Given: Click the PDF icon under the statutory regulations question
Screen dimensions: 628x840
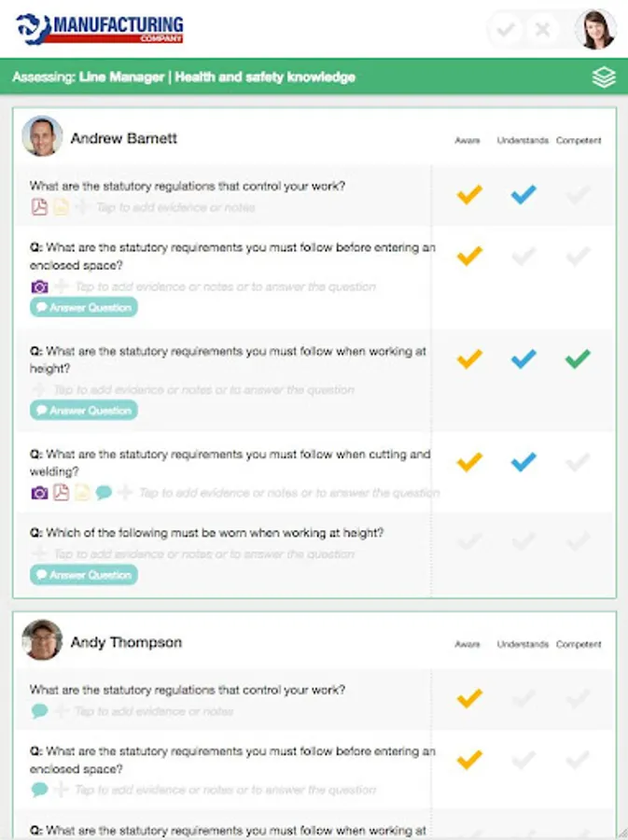Looking at the screenshot, I should (x=39, y=207).
